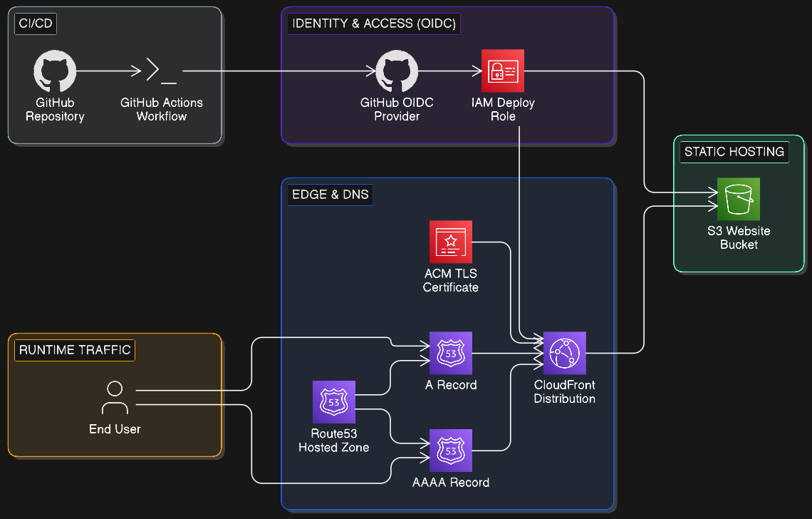Click the GitHub Repository octocat icon
The height and width of the screenshot is (519, 812).
55,71
